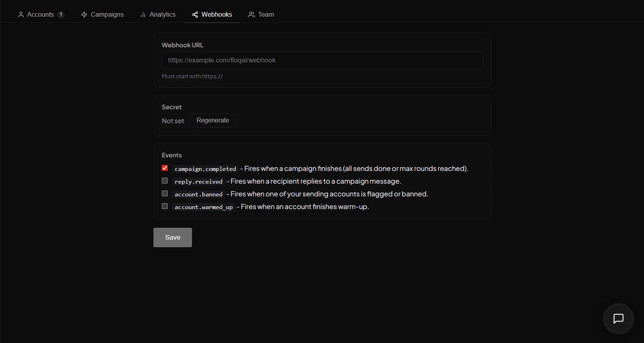
Task: Select the Webhooks tab
Action: click(x=212, y=14)
